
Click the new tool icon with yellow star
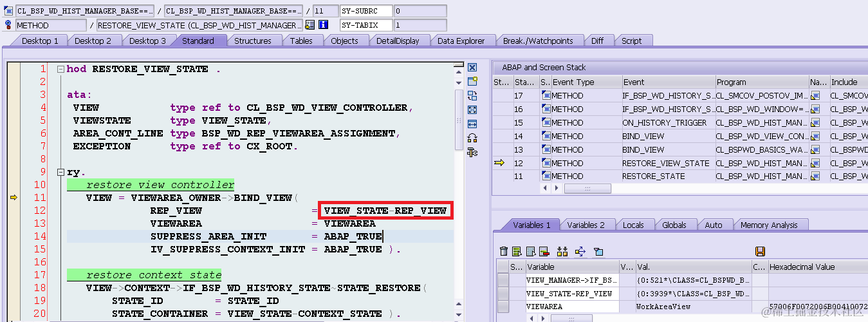tap(472, 81)
